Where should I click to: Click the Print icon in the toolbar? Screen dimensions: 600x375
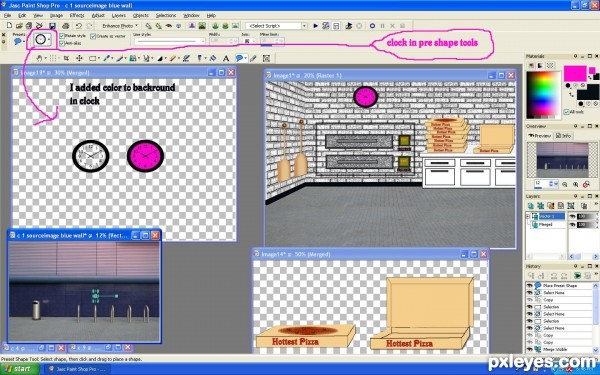coord(66,26)
